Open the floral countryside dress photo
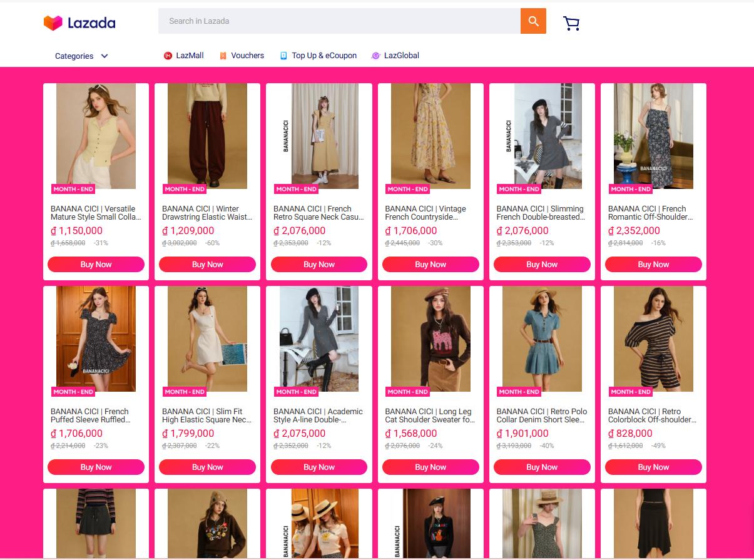 (430, 136)
